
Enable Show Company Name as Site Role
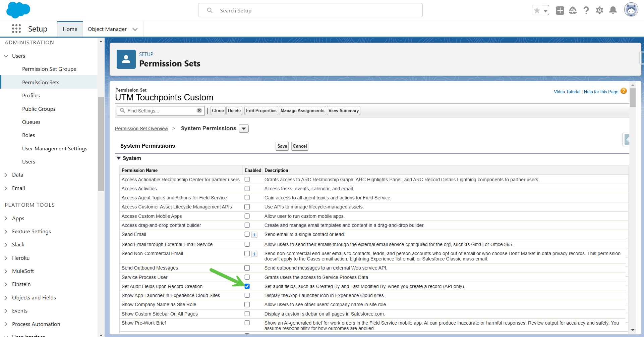pyautogui.click(x=247, y=304)
